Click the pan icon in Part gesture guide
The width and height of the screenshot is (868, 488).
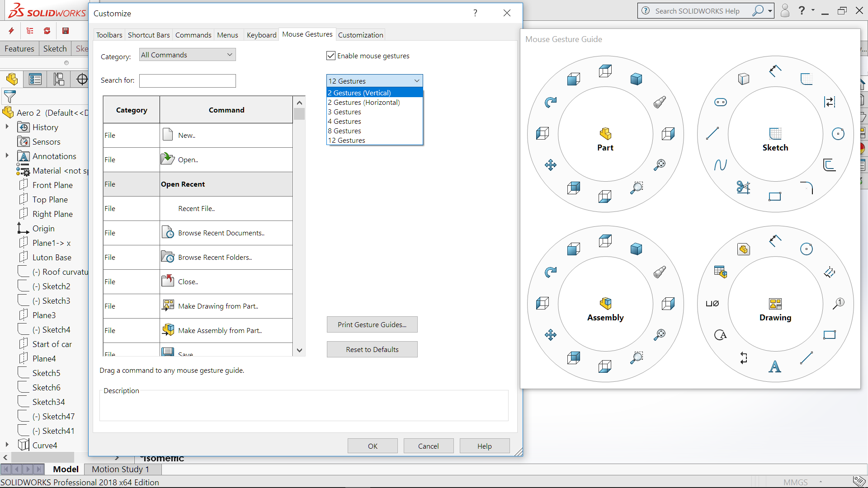550,165
